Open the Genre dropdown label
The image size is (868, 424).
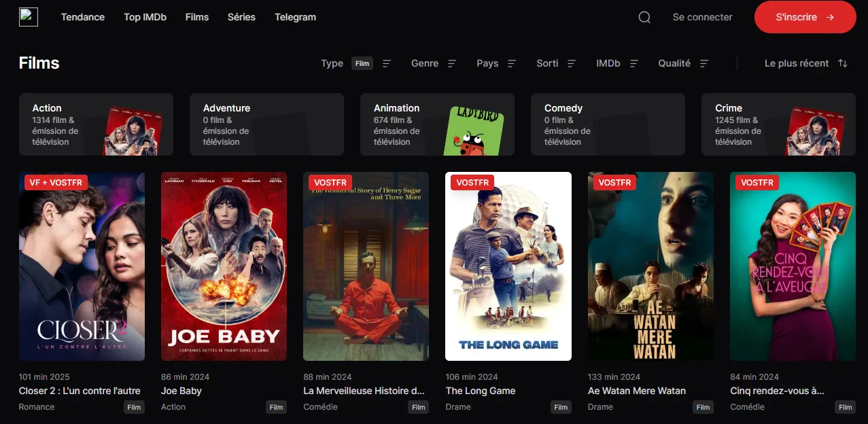(425, 63)
